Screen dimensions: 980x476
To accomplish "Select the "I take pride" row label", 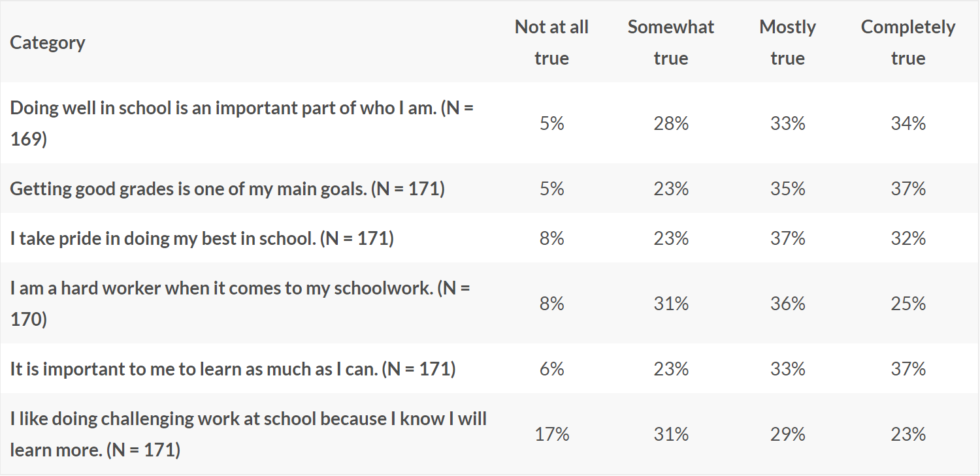I will tap(202, 238).
